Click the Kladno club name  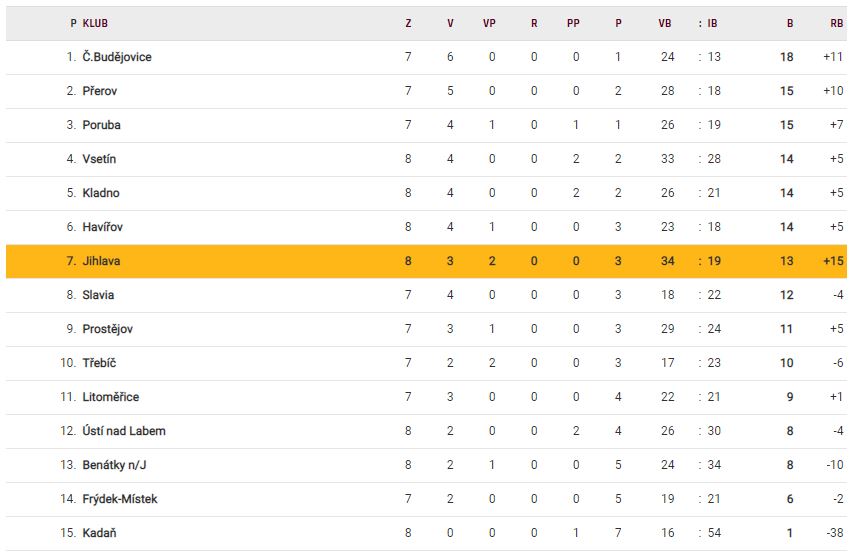coord(101,193)
